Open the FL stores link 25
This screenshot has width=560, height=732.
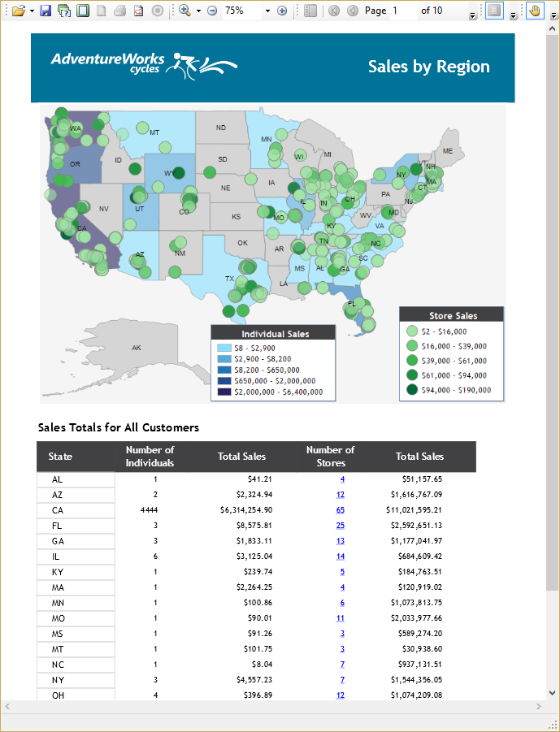pyautogui.click(x=340, y=525)
